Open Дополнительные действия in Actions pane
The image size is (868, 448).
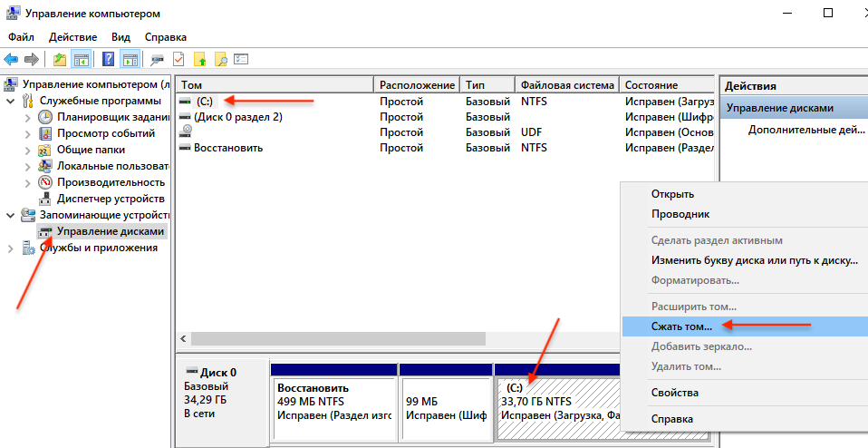(806, 130)
